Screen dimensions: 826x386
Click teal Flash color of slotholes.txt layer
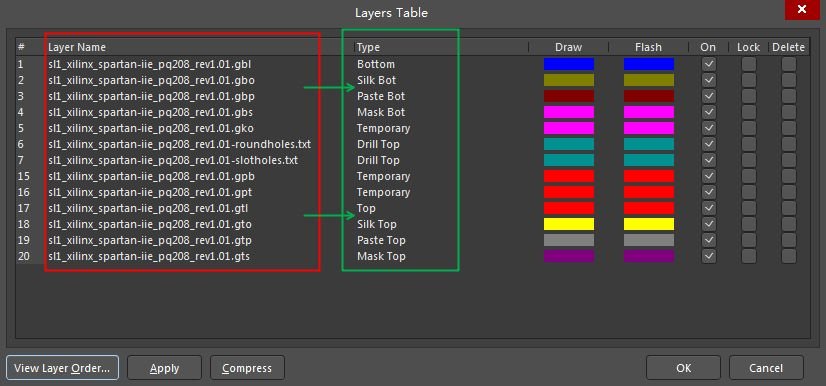point(648,160)
